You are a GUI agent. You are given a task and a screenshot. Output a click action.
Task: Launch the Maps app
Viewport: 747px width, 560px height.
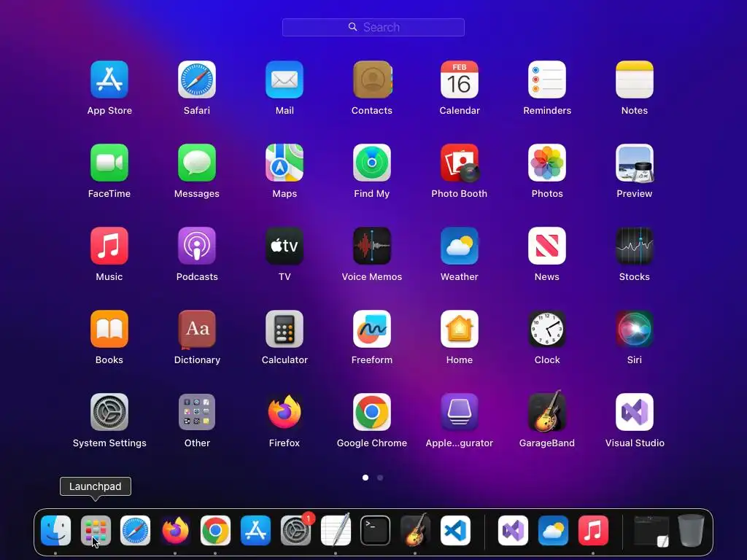(x=285, y=163)
